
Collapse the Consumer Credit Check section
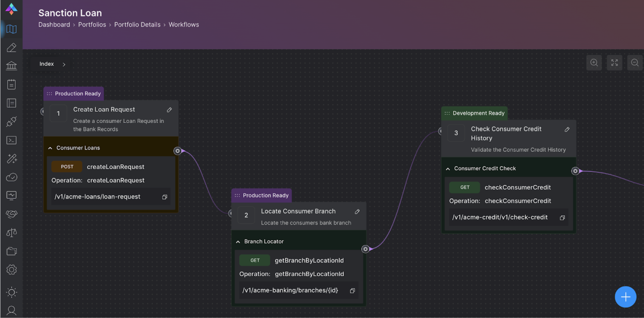[448, 169]
